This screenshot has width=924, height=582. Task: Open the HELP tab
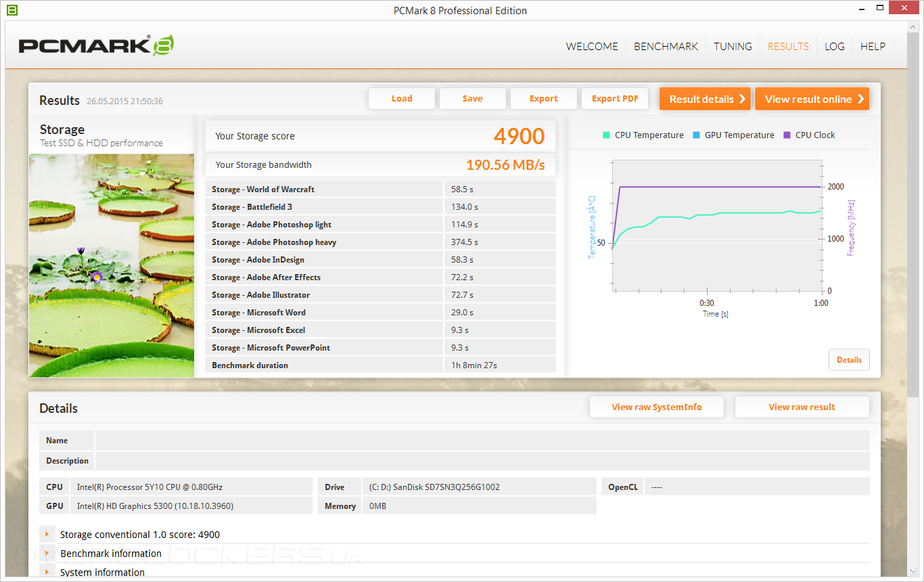873,47
